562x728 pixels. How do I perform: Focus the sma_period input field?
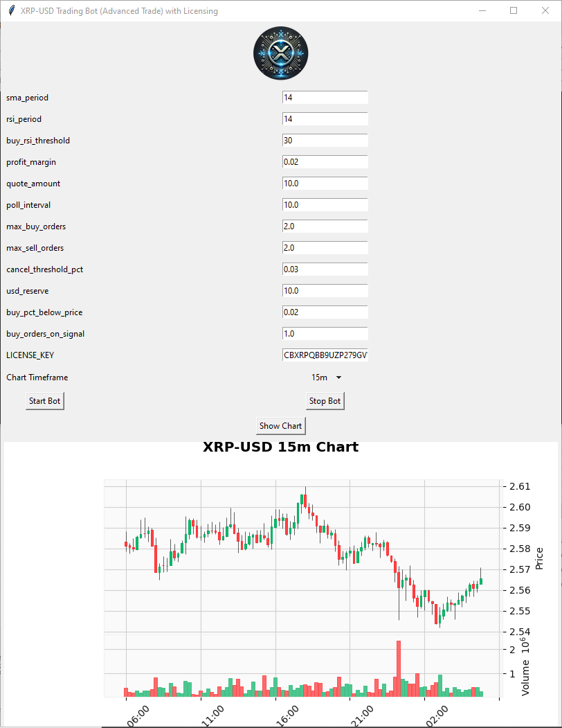pyautogui.click(x=325, y=98)
